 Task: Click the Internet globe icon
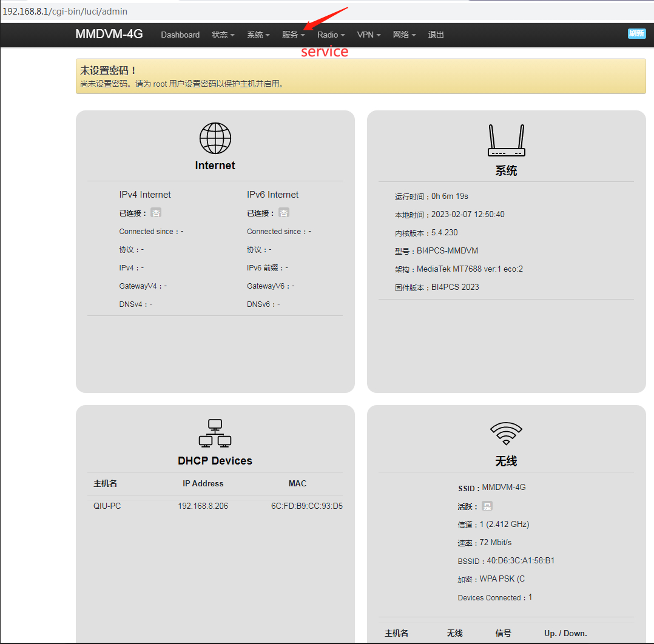coord(215,138)
